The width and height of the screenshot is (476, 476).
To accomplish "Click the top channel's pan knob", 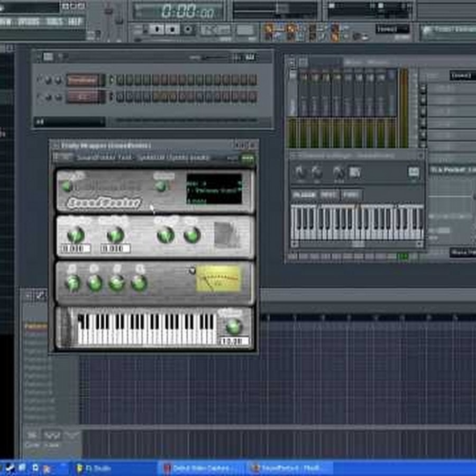I will pyautogui.click(x=48, y=80).
